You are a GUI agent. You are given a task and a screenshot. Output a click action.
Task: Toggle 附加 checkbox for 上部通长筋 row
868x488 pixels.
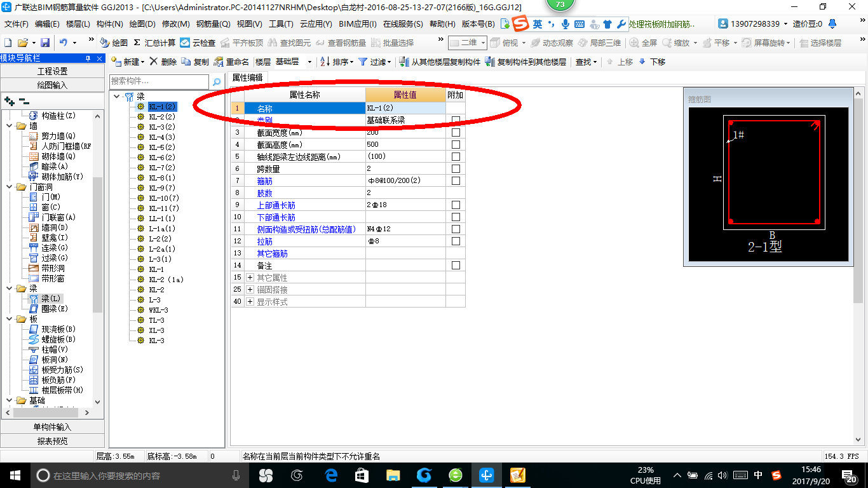456,205
